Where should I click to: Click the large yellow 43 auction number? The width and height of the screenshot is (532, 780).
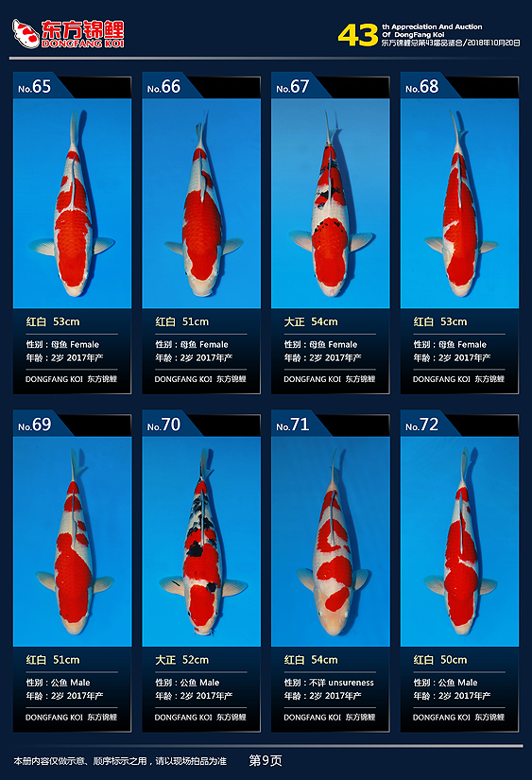point(358,35)
